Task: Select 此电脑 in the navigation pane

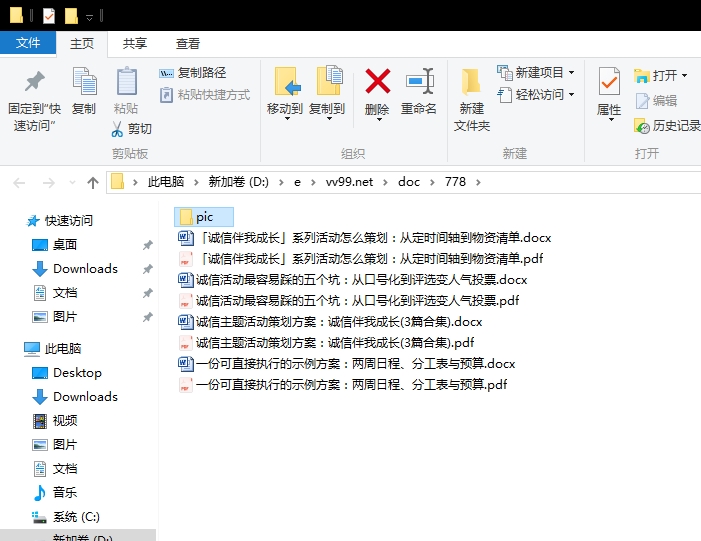Action: point(52,349)
